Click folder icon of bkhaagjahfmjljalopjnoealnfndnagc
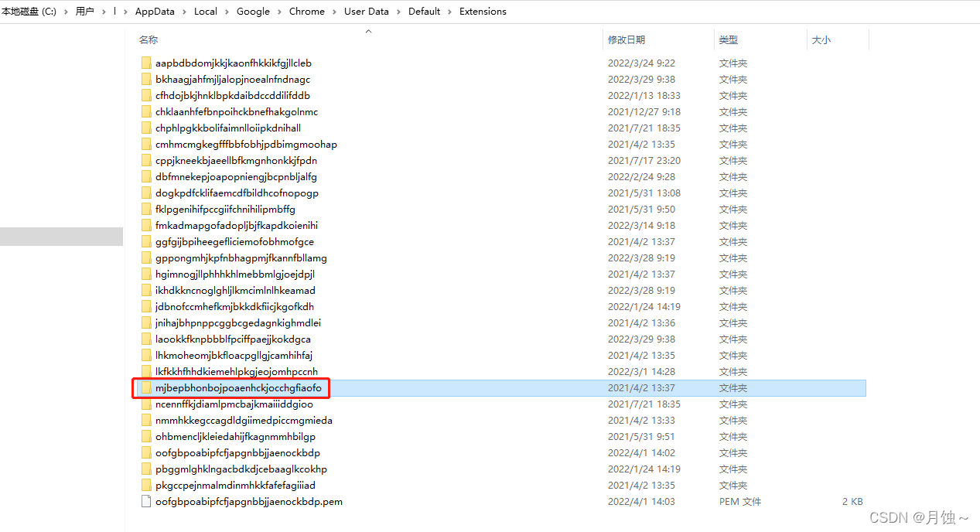 [x=146, y=80]
